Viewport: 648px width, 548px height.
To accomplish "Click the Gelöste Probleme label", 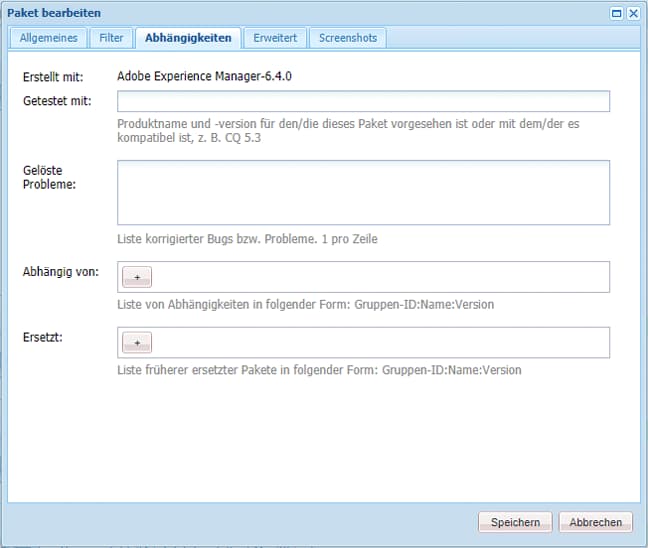I will tap(49, 177).
